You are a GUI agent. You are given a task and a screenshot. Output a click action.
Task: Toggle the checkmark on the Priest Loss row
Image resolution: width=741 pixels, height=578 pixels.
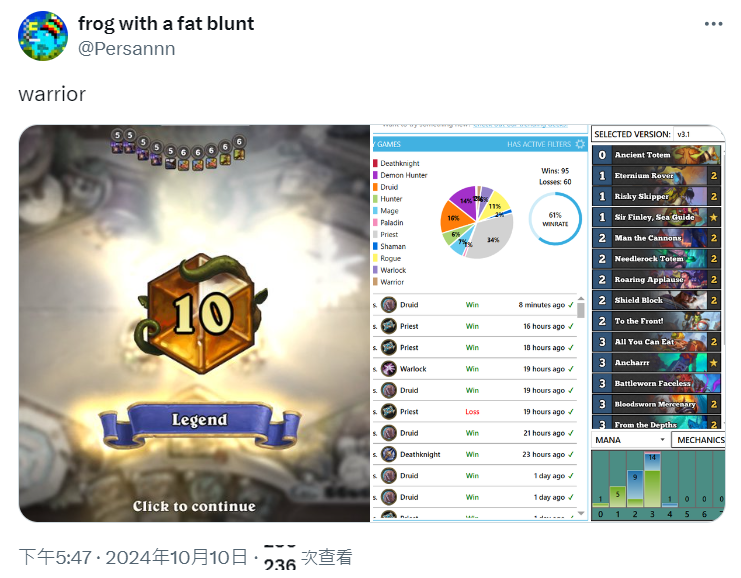click(571, 412)
